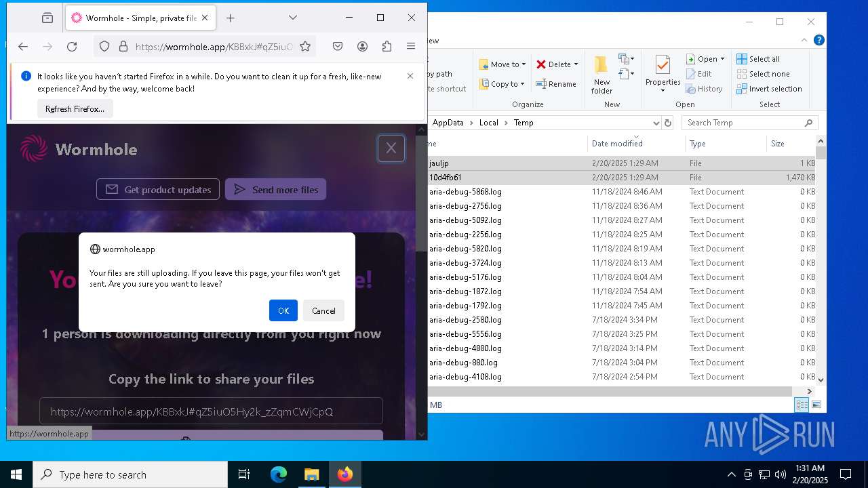Click the Wormhole logo

[x=79, y=149]
